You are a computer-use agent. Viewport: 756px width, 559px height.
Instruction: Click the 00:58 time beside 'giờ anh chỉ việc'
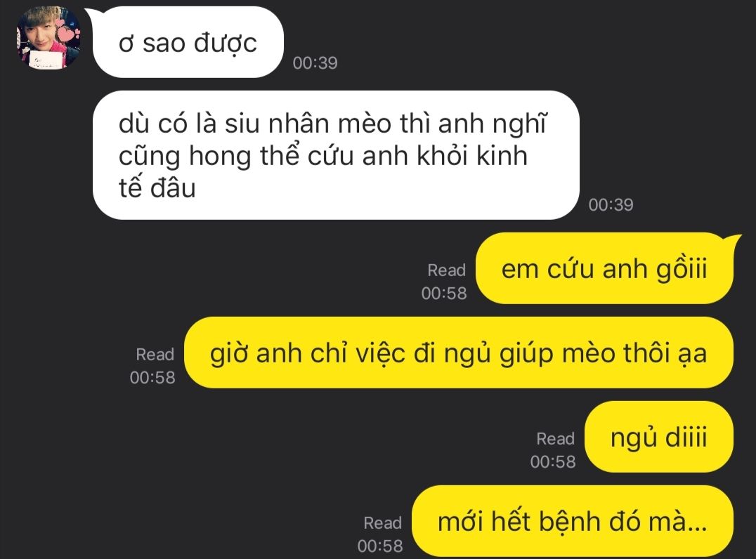[x=152, y=377]
